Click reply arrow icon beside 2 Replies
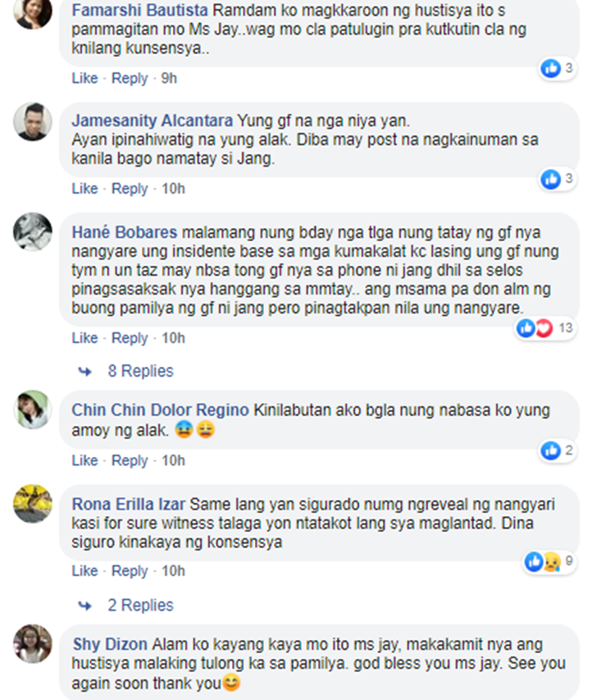Viewport: 615px width, 700px height. 84,606
